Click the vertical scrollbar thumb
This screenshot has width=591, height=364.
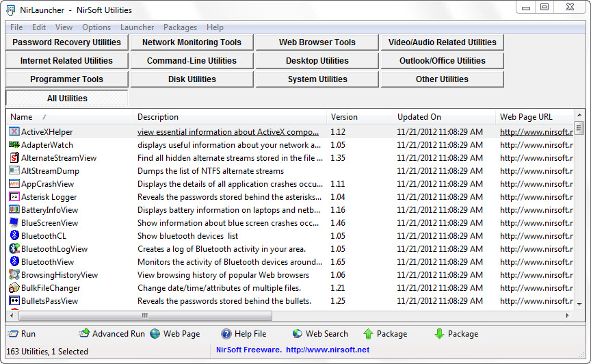(x=579, y=127)
